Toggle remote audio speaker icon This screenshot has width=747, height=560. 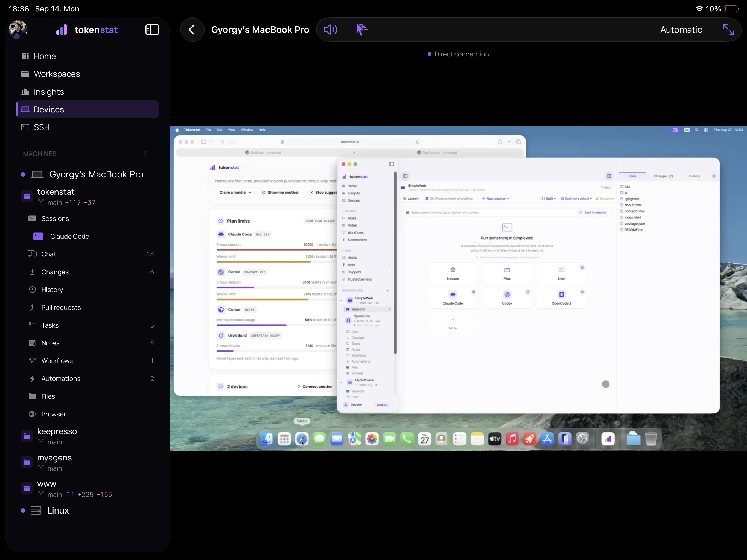tap(330, 30)
